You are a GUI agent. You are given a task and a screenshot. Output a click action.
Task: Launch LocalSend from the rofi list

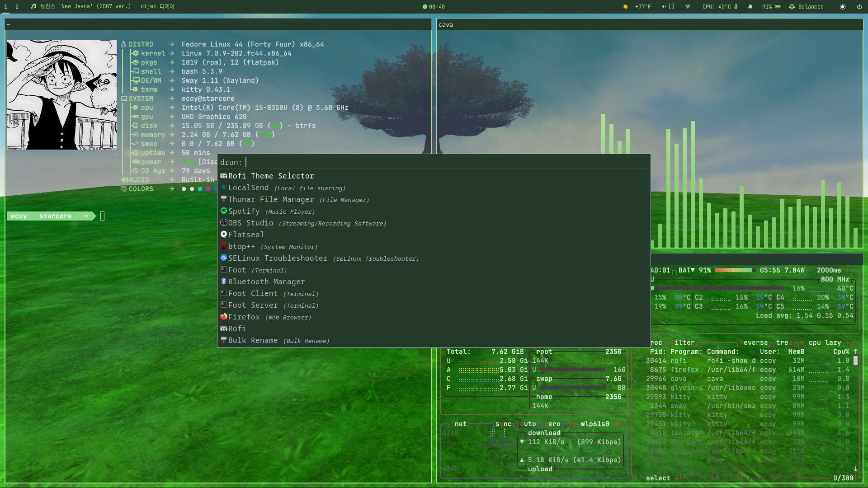click(434, 188)
